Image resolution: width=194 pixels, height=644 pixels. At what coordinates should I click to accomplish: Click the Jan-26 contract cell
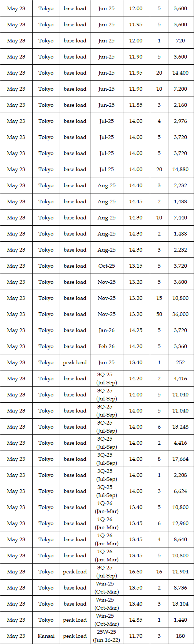106,330
